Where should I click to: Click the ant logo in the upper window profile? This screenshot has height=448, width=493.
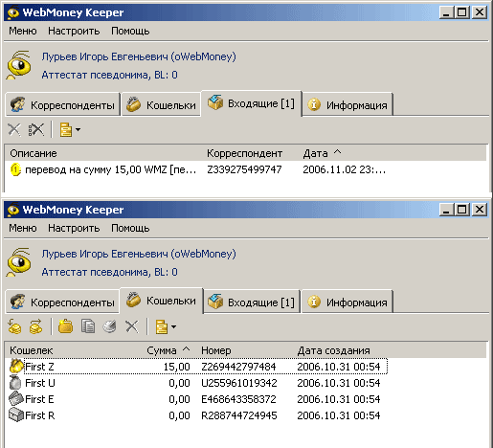point(19,65)
